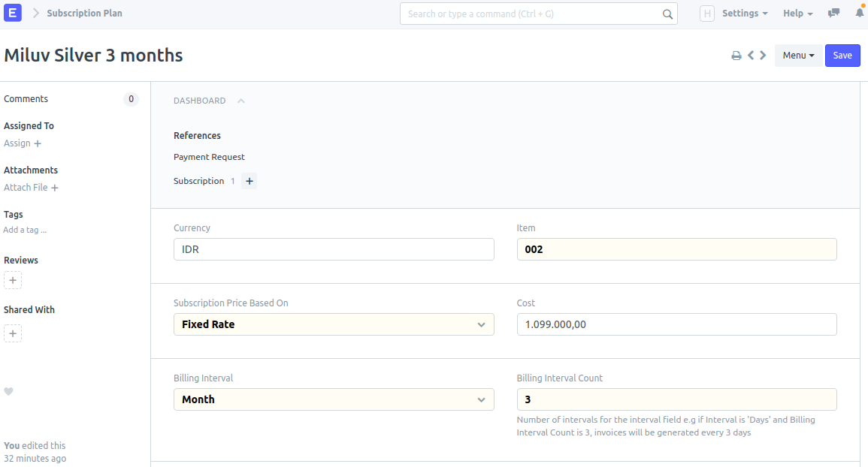This screenshot has width=868, height=467.
Task: Print this subscription plan
Action: 736,56
